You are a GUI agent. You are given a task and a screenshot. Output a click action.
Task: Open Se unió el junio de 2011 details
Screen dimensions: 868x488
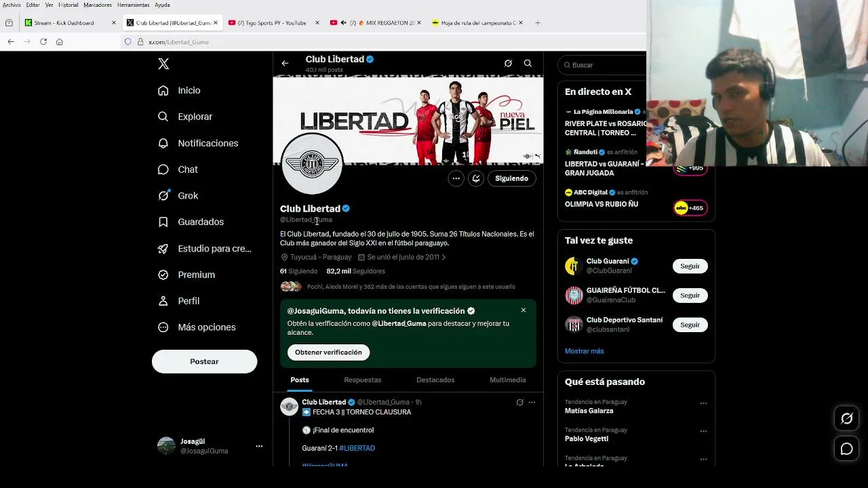coord(402,258)
